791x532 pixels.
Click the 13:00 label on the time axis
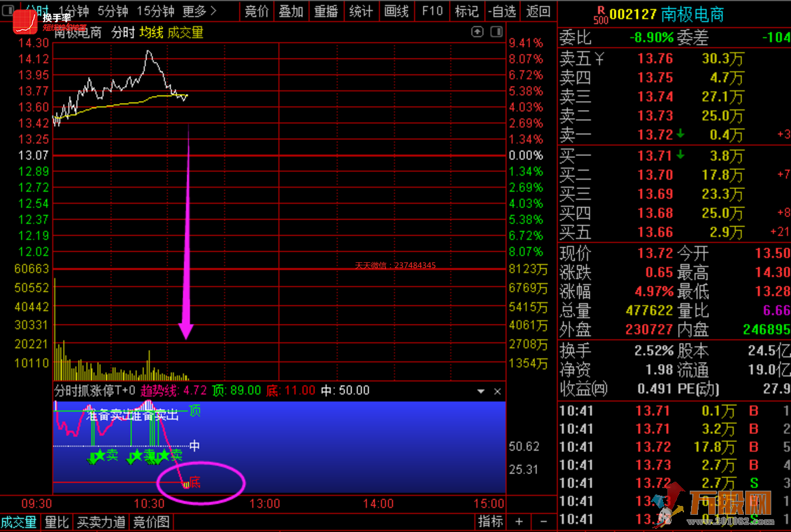click(264, 504)
